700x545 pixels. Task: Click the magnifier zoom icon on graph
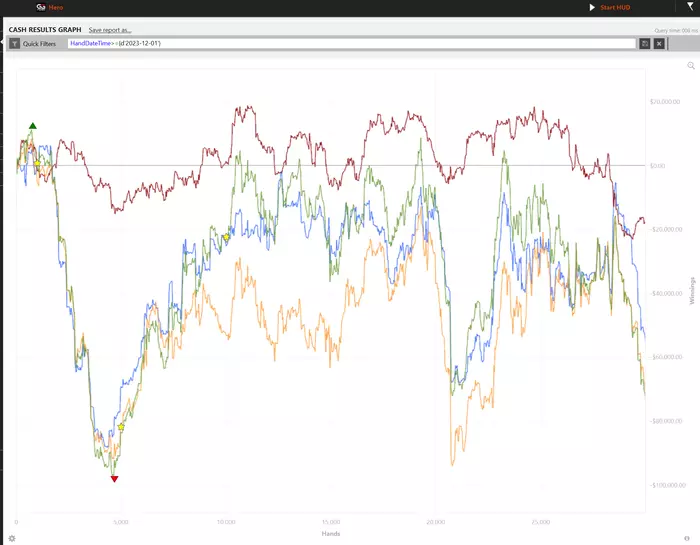click(691, 66)
